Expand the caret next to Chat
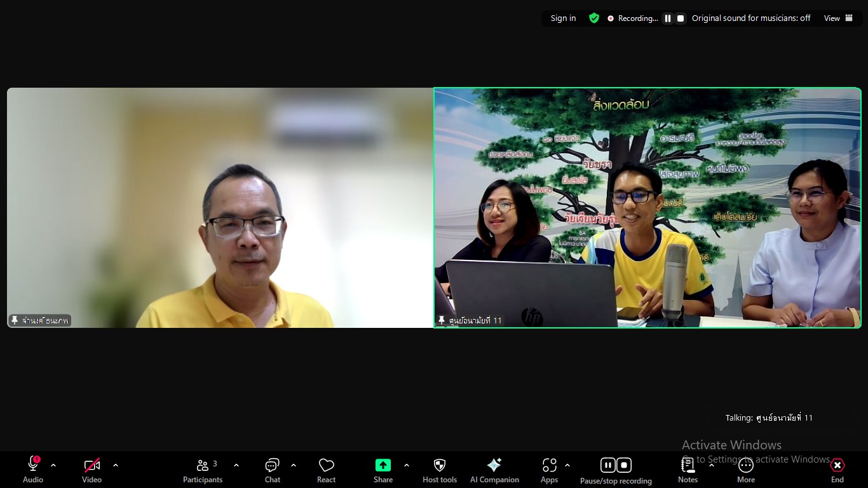868x488 pixels. click(x=294, y=465)
